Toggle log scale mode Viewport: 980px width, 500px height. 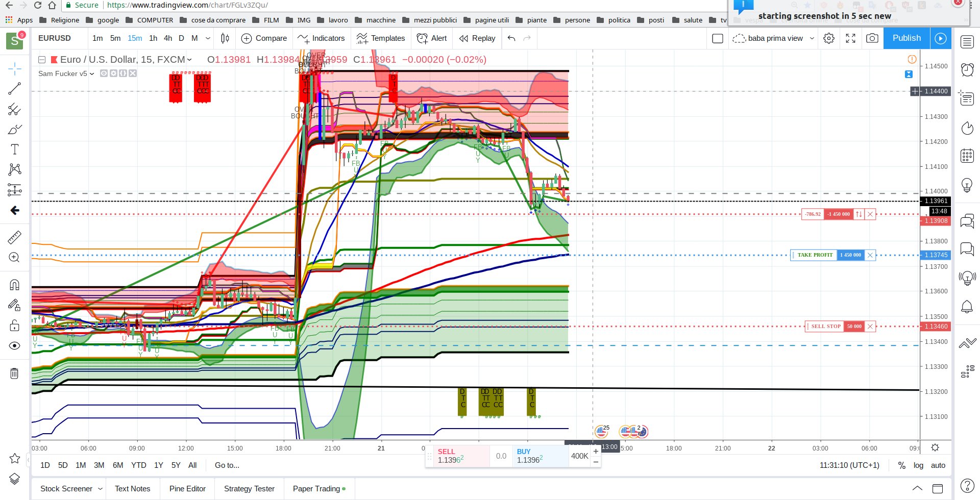(x=918, y=465)
